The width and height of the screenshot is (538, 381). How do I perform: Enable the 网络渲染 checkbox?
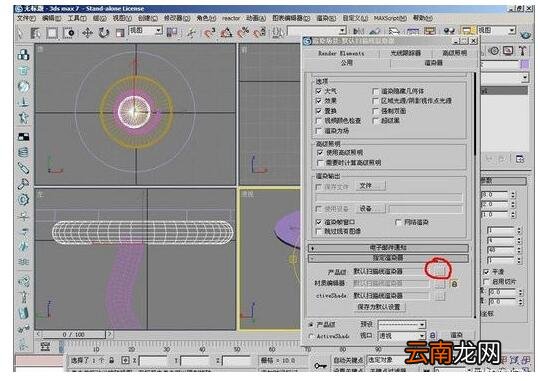pos(398,222)
